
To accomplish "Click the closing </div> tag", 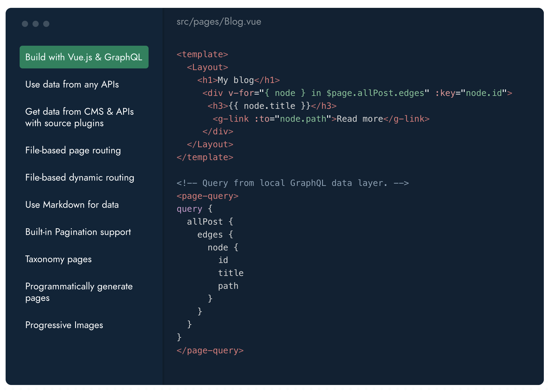I will tap(218, 131).
